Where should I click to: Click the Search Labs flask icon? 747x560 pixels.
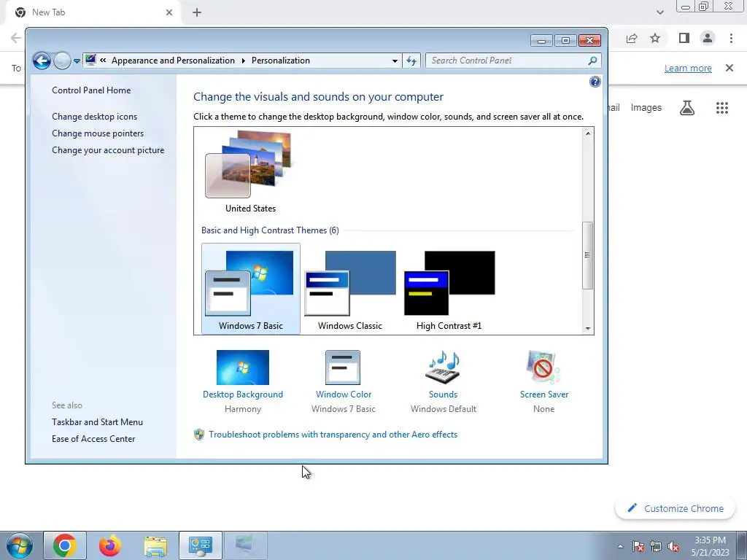pos(687,108)
